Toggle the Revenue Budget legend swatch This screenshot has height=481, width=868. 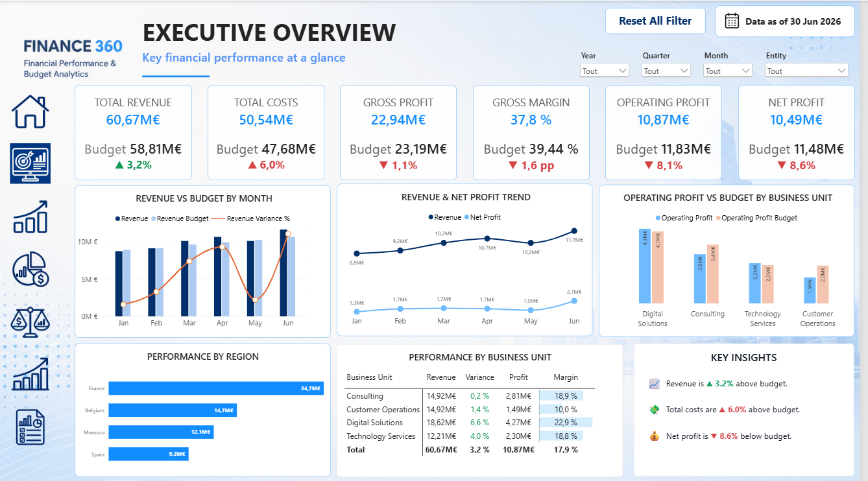coord(154,218)
